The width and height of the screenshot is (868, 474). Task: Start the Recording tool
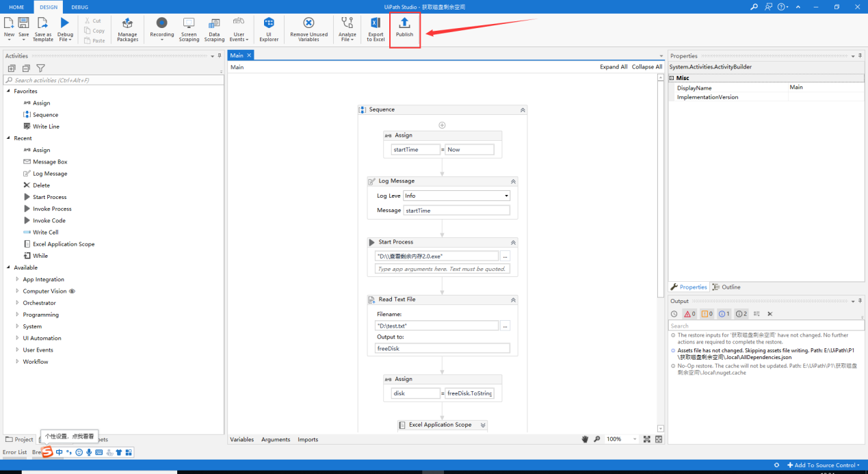point(161,27)
